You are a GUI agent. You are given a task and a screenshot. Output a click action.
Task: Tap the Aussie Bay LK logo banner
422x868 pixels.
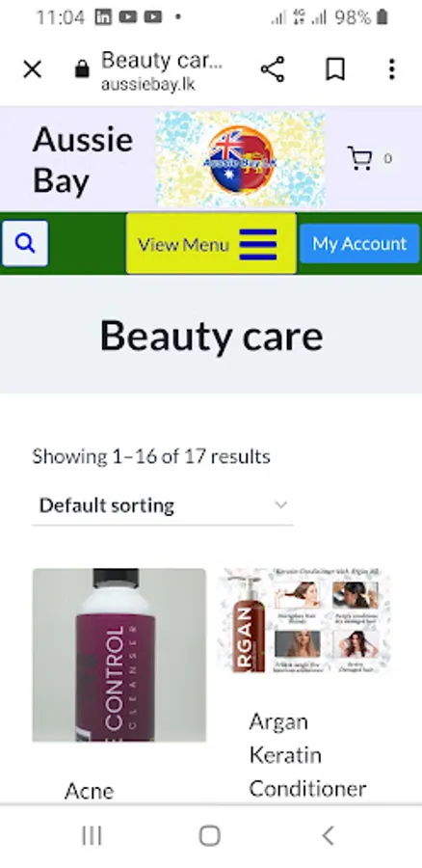click(x=240, y=159)
